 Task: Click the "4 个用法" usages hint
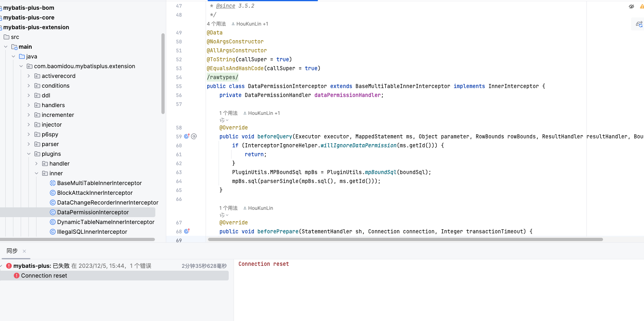217,24
